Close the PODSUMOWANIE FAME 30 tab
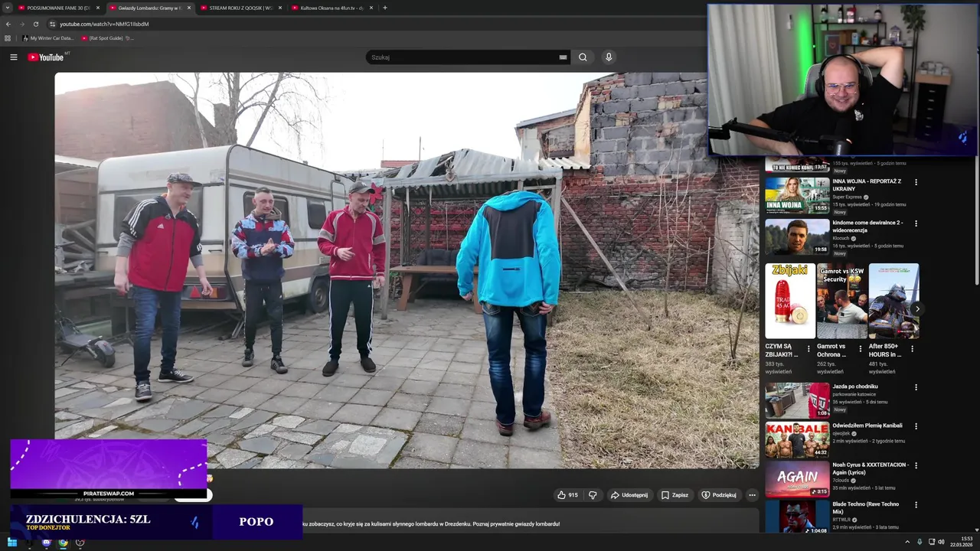 (x=98, y=8)
